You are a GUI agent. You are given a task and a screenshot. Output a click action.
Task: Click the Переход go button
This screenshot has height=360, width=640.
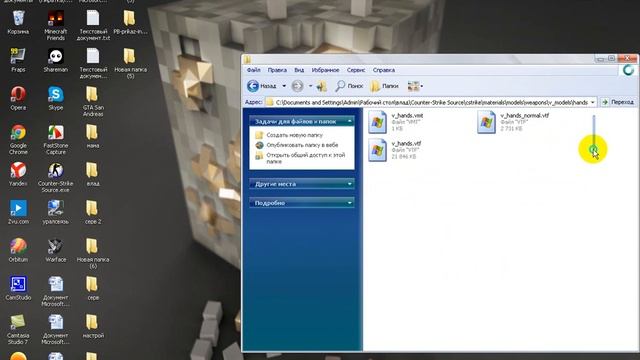(x=618, y=102)
